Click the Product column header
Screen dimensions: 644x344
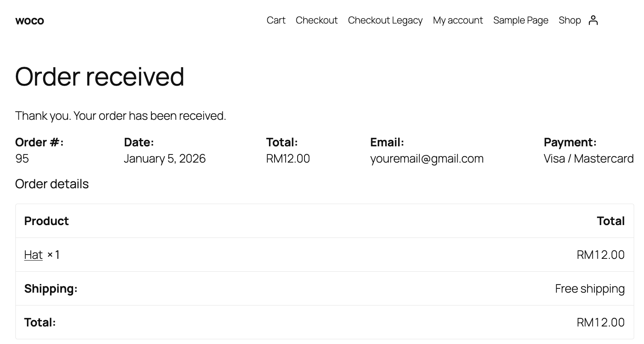47,221
